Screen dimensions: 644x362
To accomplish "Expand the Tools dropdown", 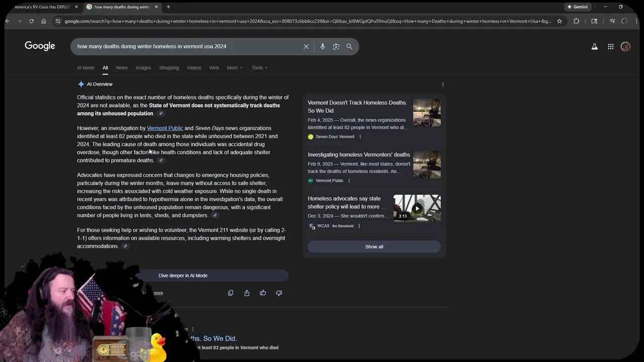I will pyautogui.click(x=260, y=68).
